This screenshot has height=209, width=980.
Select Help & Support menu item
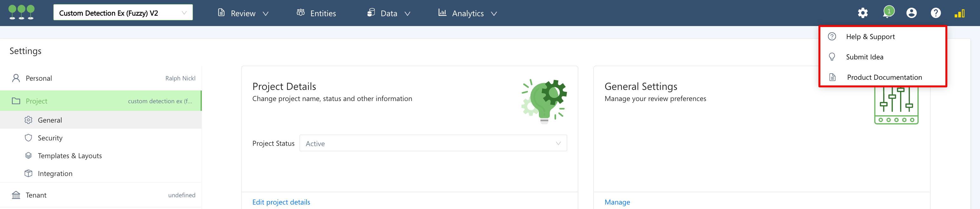pyautogui.click(x=870, y=37)
